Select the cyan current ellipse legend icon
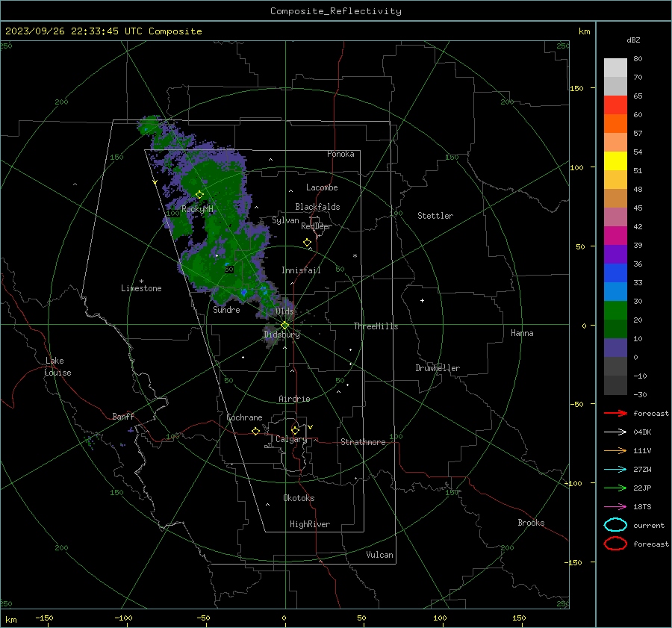 pyautogui.click(x=615, y=525)
